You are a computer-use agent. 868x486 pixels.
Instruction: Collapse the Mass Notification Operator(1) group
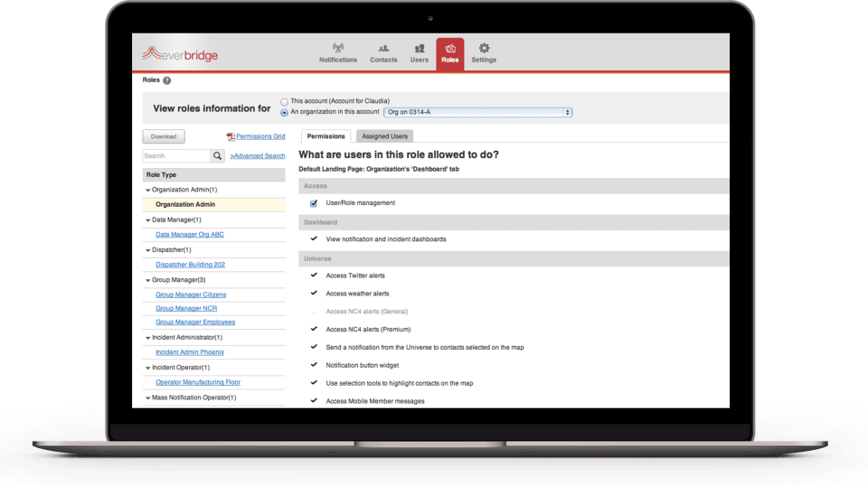tap(147, 398)
